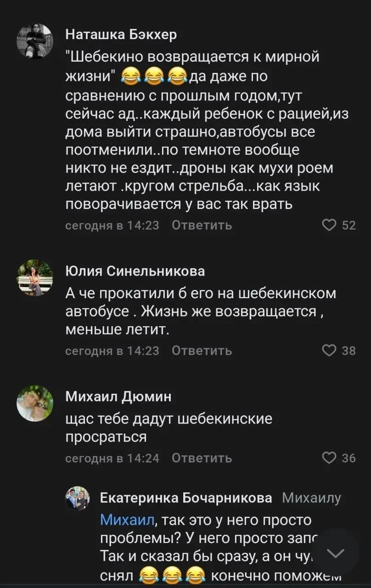Viewport: 371px width, 588px height.
Task: Open Юлия Синельникова profile name link
Action: [x=135, y=271]
